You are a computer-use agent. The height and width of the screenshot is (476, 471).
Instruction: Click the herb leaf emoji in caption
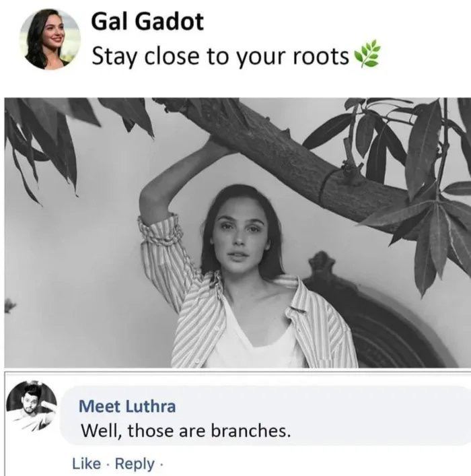368,54
